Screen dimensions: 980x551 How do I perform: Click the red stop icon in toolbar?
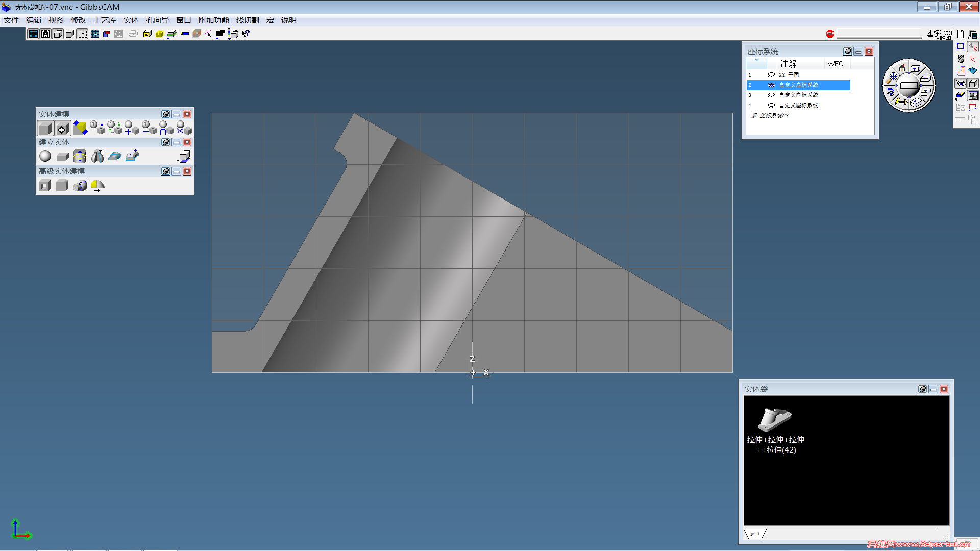830,34
